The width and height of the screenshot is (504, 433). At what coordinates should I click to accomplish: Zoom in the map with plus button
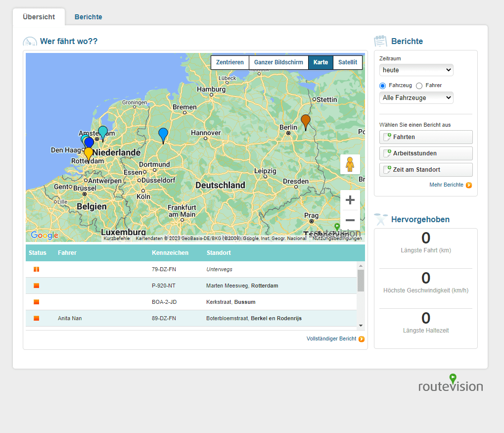[350, 200]
